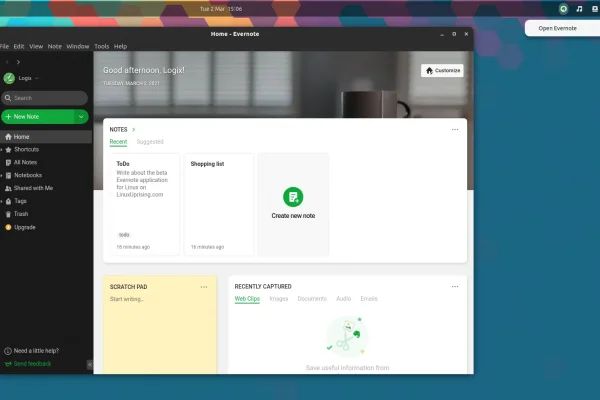Click the Search input field

[x=44, y=98]
